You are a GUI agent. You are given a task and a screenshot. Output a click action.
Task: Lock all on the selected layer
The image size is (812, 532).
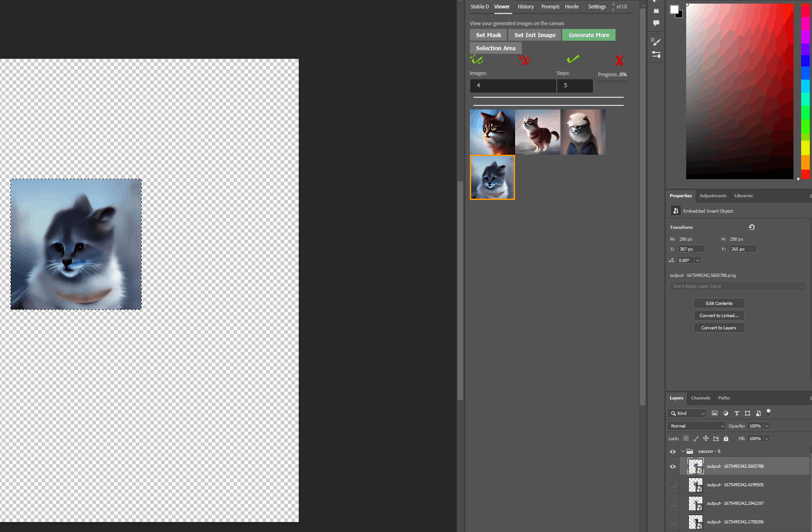click(726, 438)
